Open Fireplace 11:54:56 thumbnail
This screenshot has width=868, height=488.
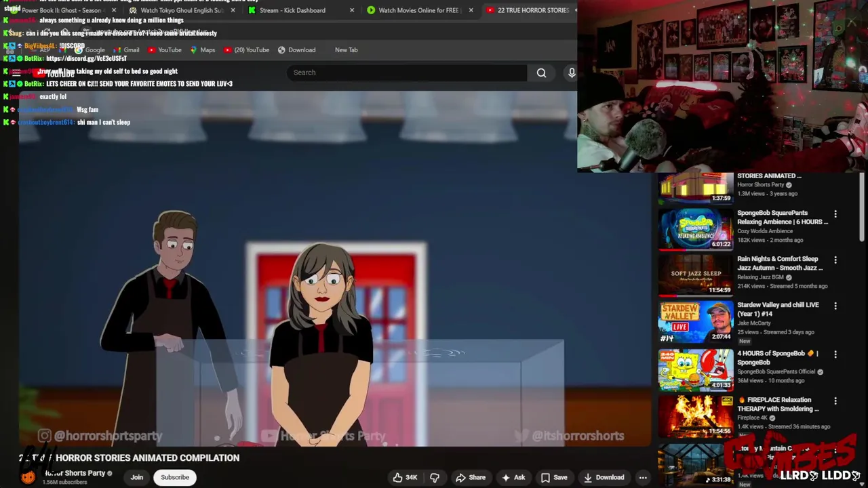point(695,415)
